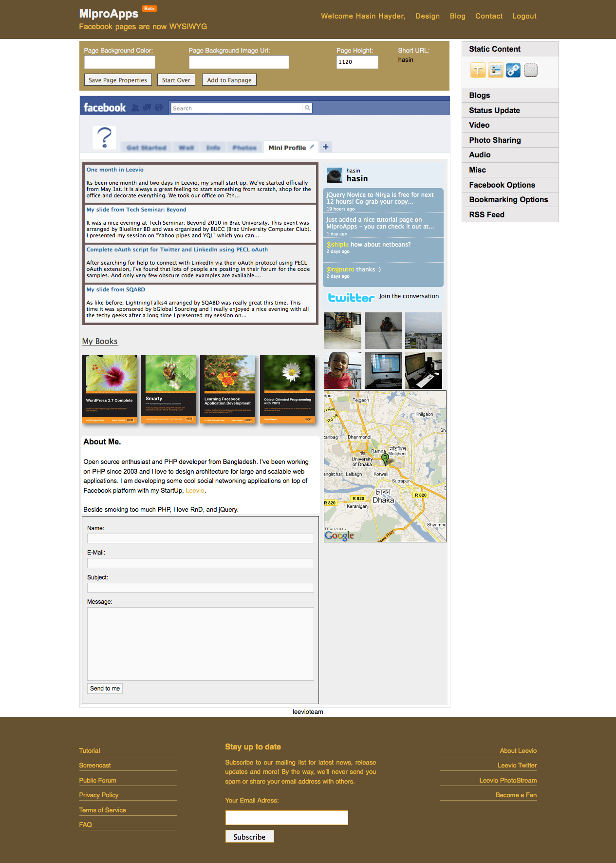Click the Smarty book cover
The width and height of the screenshot is (616, 863).
[169, 389]
